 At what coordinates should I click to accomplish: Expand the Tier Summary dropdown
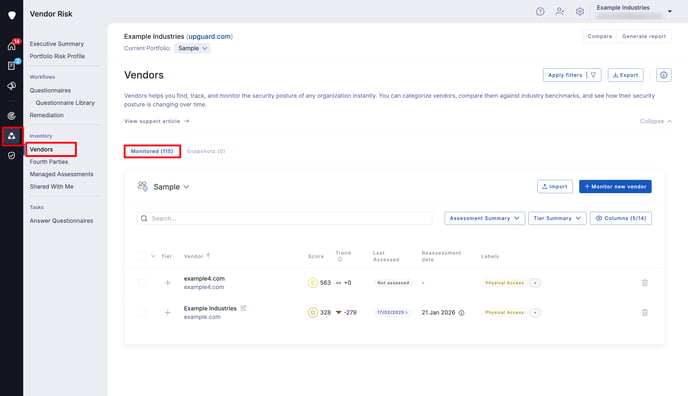point(557,218)
